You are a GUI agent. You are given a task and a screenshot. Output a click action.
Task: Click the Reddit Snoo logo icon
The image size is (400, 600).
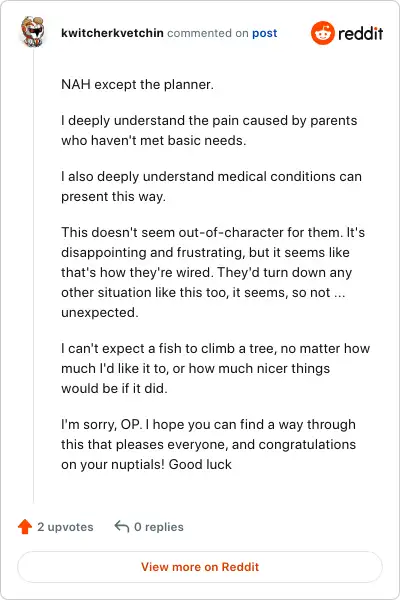(323, 33)
